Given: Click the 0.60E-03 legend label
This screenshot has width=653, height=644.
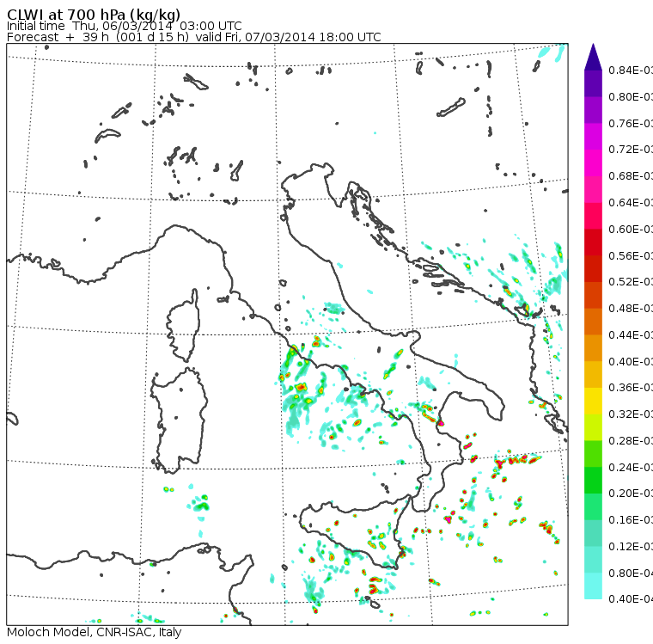Looking at the screenshot, I should 631,230.
